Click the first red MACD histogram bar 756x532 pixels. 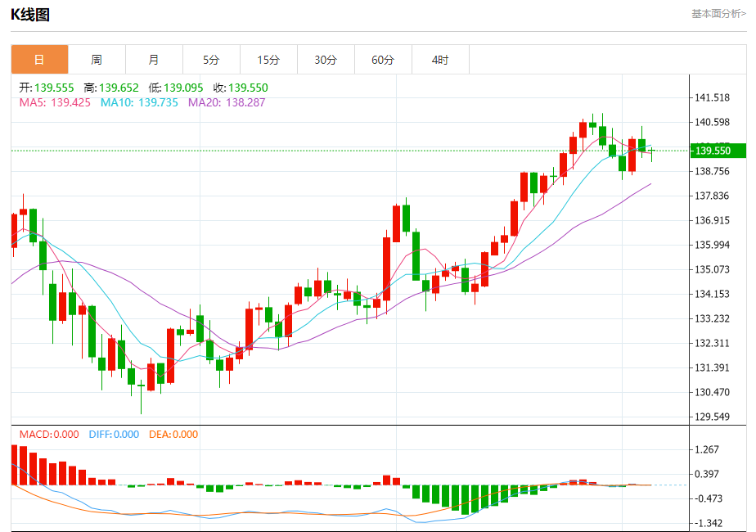14,465
